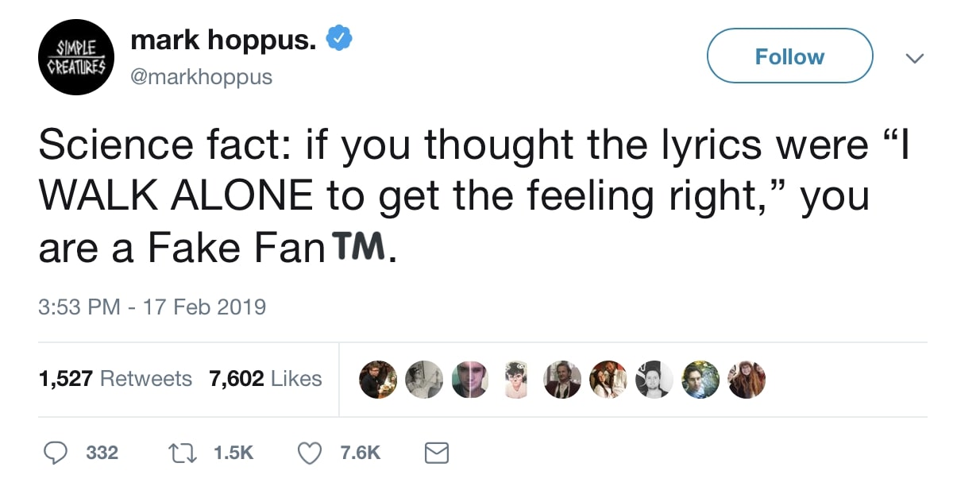Viewport: 980px width, 494px height.
Task: Click the @markhoppus handle
Action: point(200,77)
